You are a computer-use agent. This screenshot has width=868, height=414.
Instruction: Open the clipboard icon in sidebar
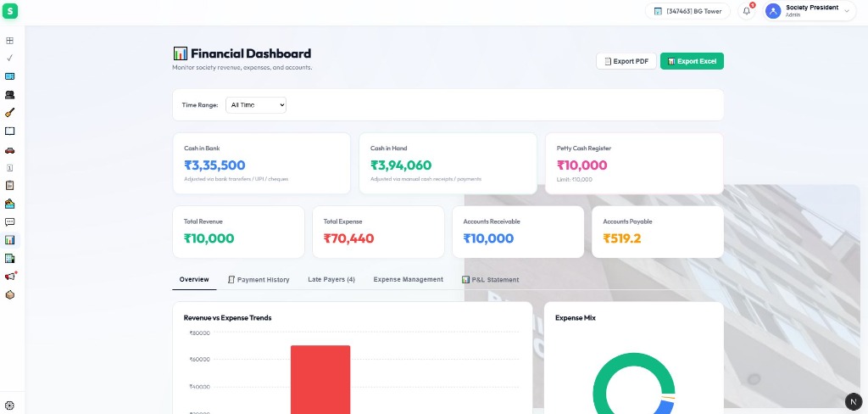[9, 185]
